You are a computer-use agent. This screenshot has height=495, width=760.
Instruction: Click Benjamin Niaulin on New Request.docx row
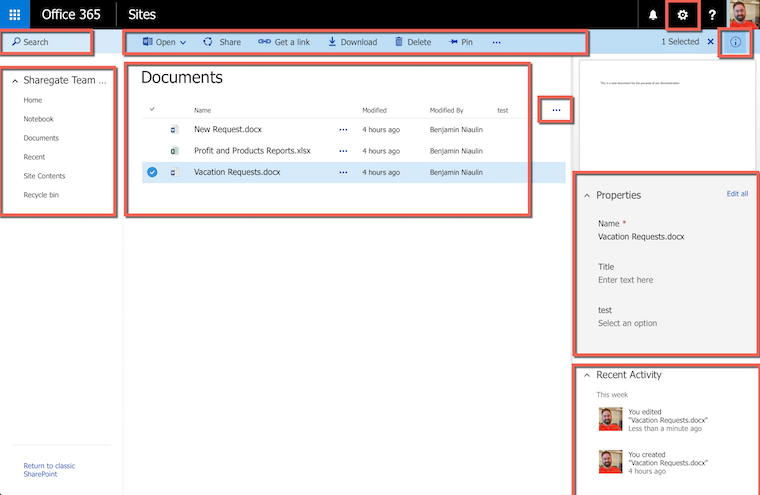click(x=456, y=130)
